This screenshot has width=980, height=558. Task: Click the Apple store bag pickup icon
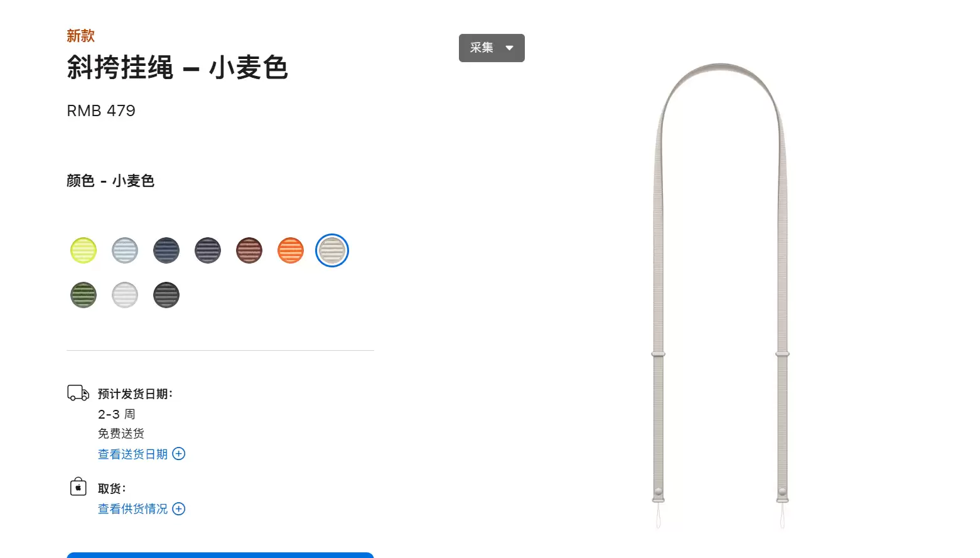[x=78, y=486]
